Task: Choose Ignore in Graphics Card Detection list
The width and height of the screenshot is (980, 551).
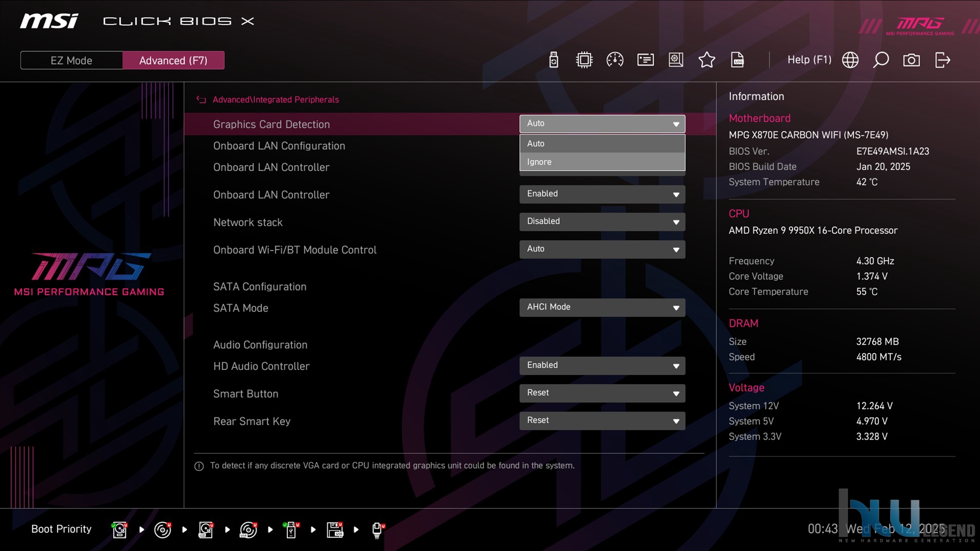Action: [x=602, y=162]
